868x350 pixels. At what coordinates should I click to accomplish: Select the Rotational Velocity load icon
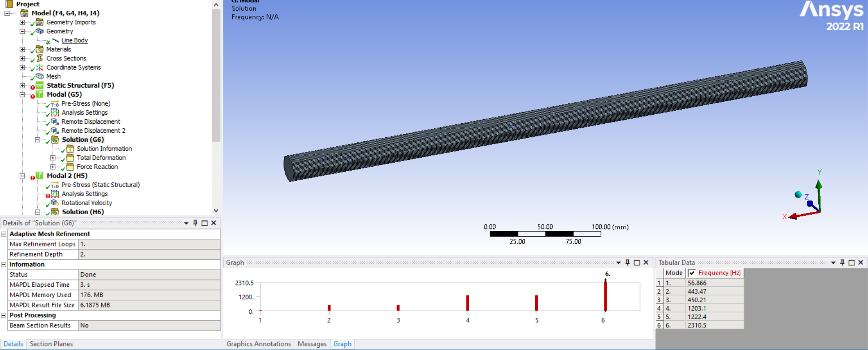(55, 203)
